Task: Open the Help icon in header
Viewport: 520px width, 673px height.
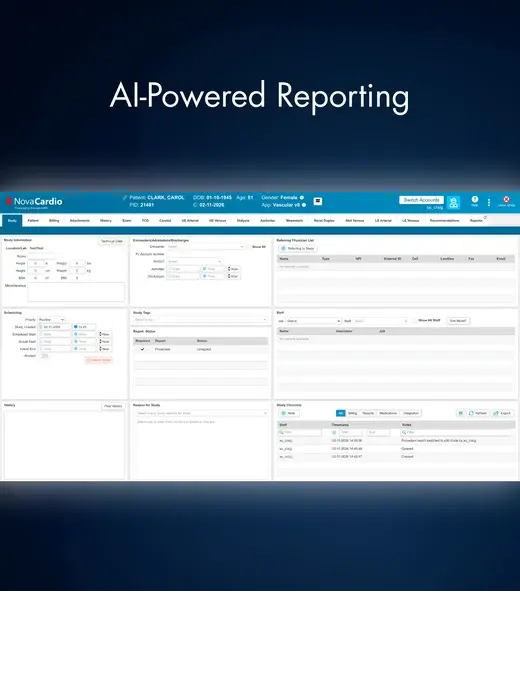Action: tap(475, 200)
